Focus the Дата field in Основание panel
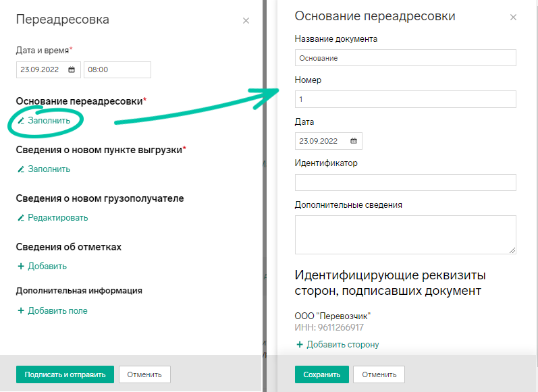This screenshot has width=538, height=392. [x=328, y=141]
